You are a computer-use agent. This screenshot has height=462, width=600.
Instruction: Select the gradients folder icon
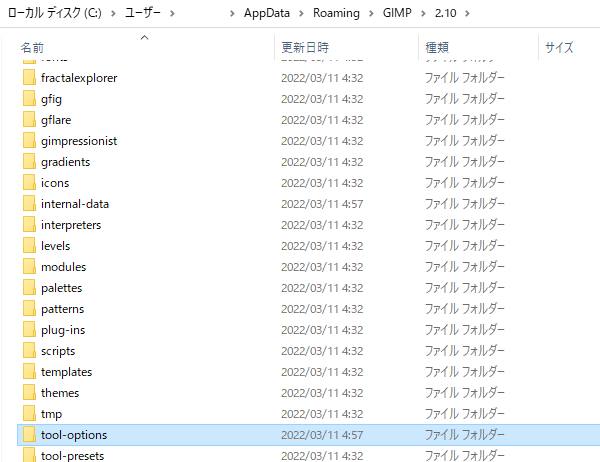[x=29, y=162]
